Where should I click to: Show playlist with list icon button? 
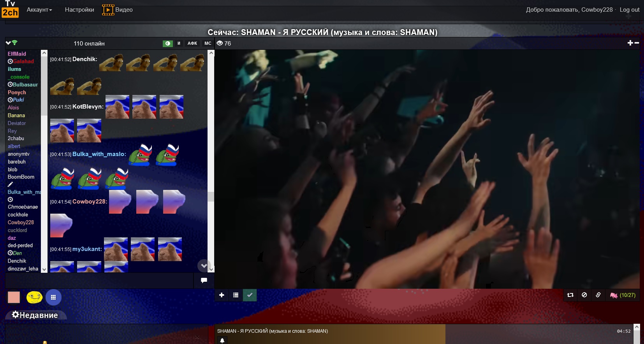point(236,295)
